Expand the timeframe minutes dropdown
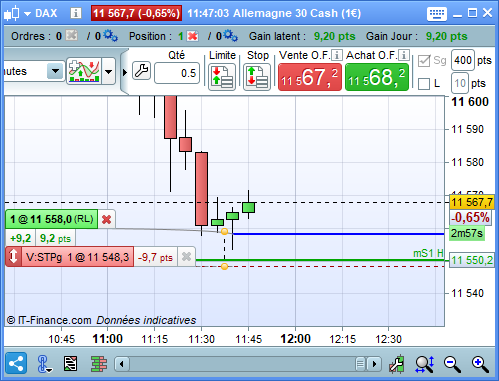499x381 pixels. [55, 71]
